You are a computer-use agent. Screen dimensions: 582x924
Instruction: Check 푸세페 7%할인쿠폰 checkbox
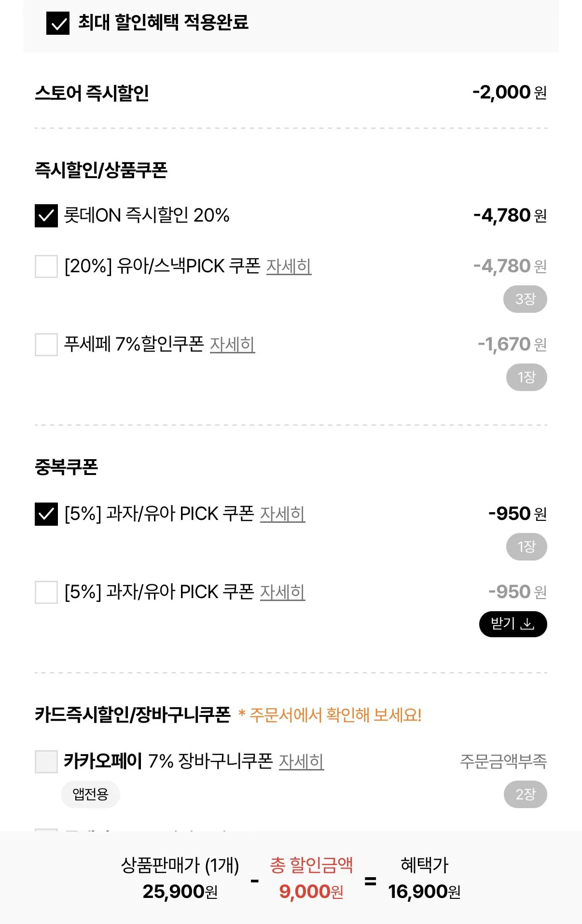pyautogui.click(x=46, y=345)
